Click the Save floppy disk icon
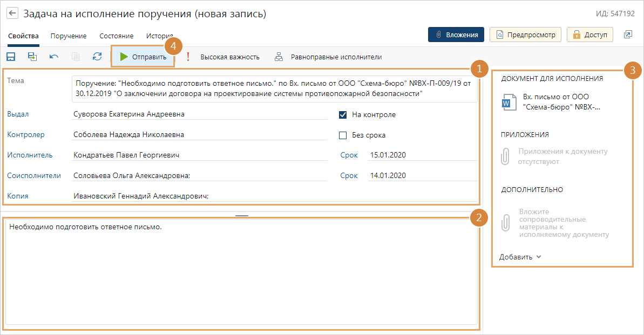Viewport: 644px width, 335px height. click(11, 57)
